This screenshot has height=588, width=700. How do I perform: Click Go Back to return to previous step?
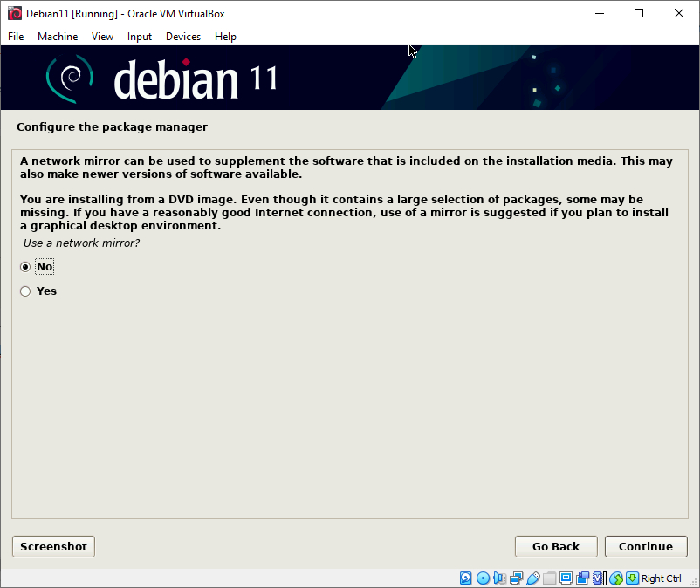555,546
